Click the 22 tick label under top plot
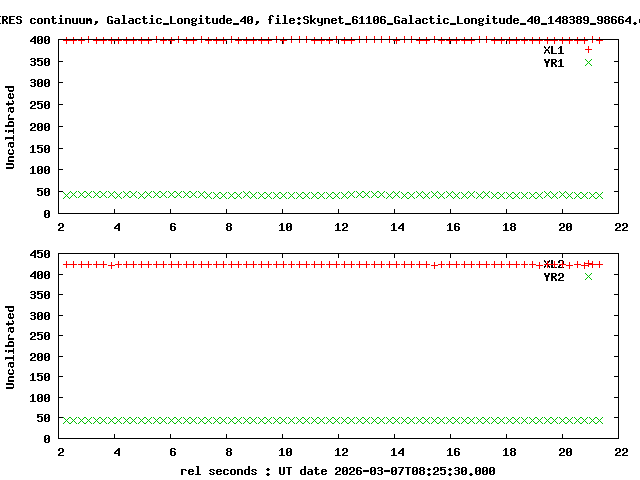This screenshot has height=480, width=640. click(621, 227)
